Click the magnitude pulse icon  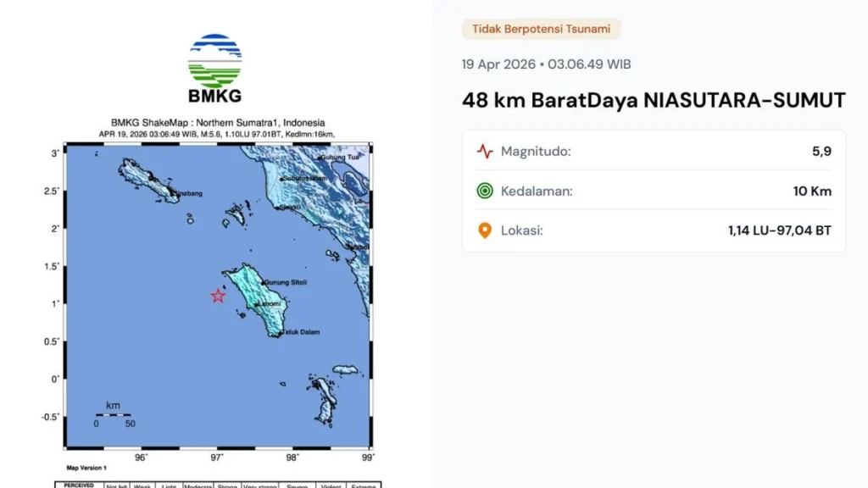(485, 152)
